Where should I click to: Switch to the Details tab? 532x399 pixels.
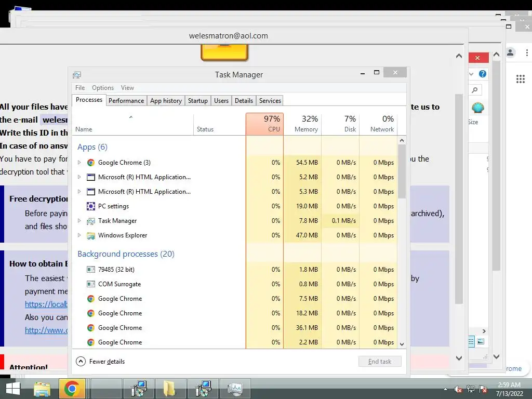244,101
